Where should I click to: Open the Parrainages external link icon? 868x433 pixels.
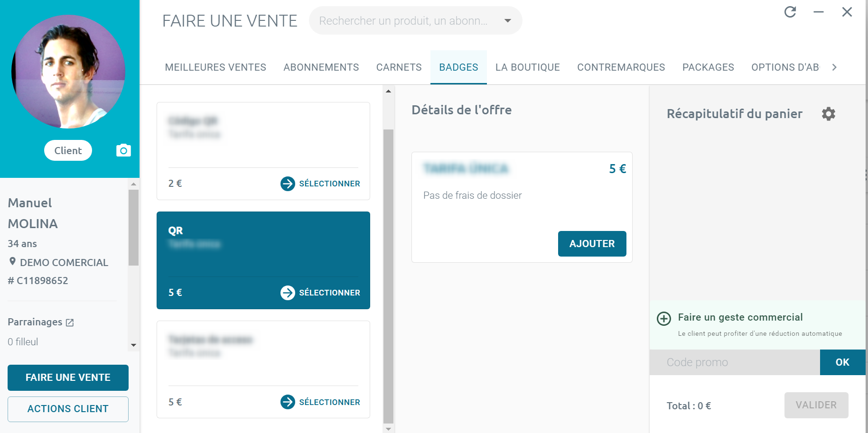[70, 322]
